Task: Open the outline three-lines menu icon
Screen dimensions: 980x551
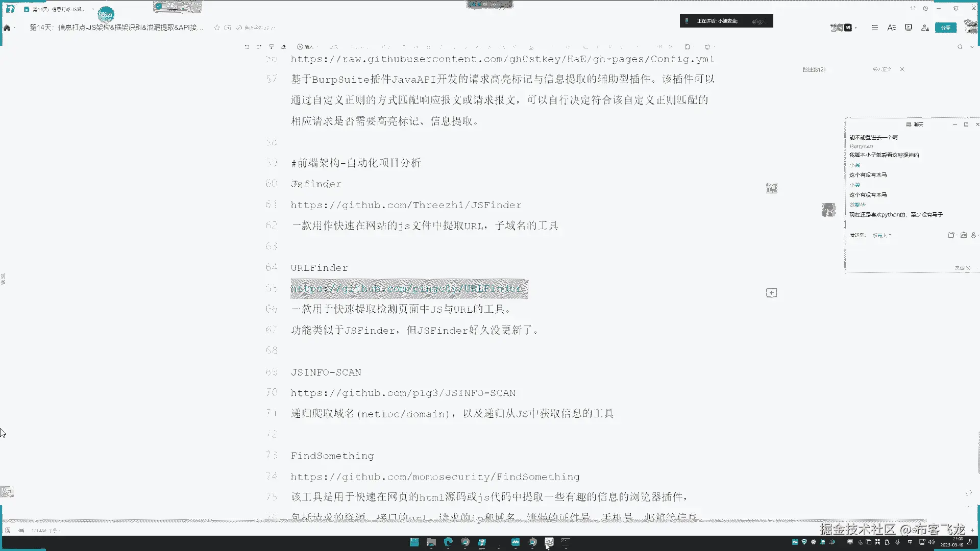Action: pos(874,28)
